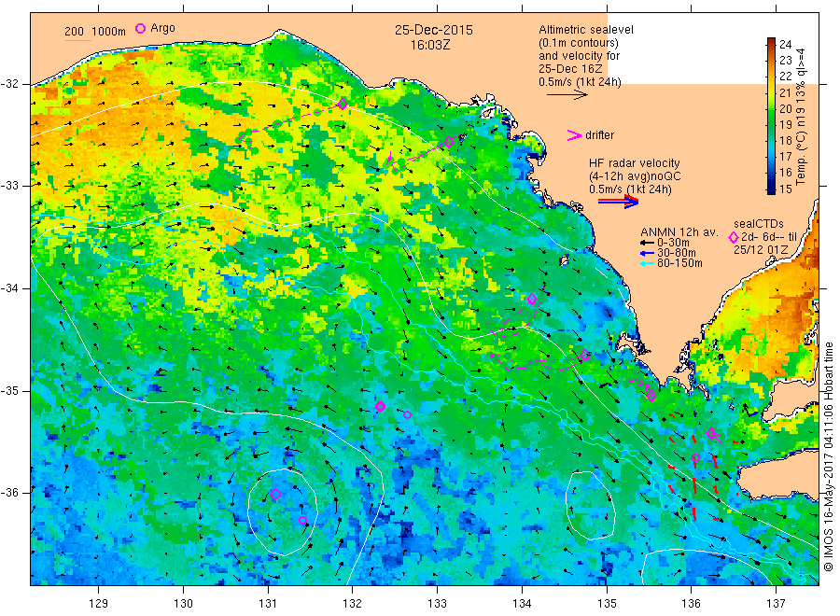Click the '25-Dec-2015' date label

coord(434,30)
